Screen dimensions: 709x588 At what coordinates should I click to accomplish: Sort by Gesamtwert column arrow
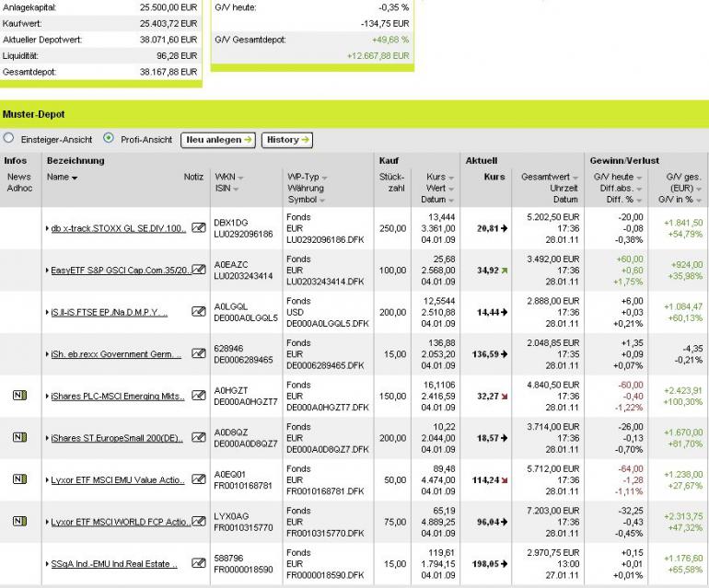tap(575, 179)
